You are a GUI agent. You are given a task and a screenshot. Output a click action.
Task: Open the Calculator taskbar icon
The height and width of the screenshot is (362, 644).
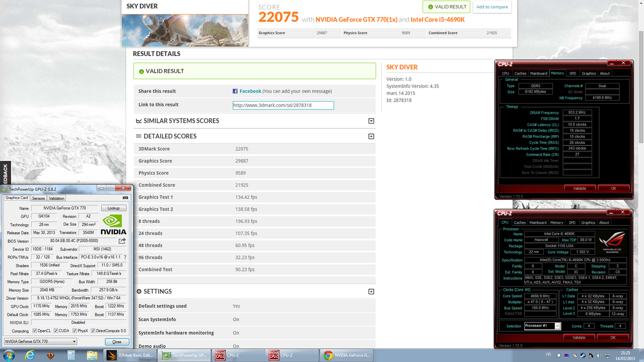point(71,355)
